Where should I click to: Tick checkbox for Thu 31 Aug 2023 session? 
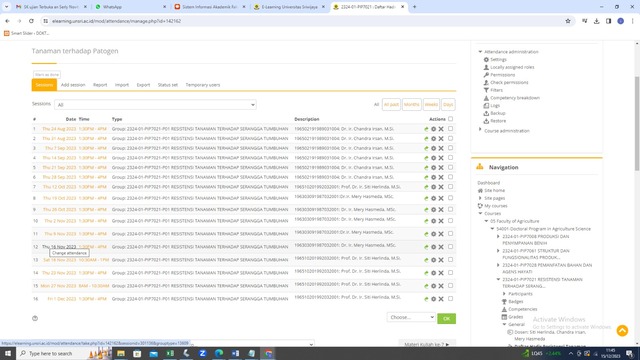click(x=450, y=138)
